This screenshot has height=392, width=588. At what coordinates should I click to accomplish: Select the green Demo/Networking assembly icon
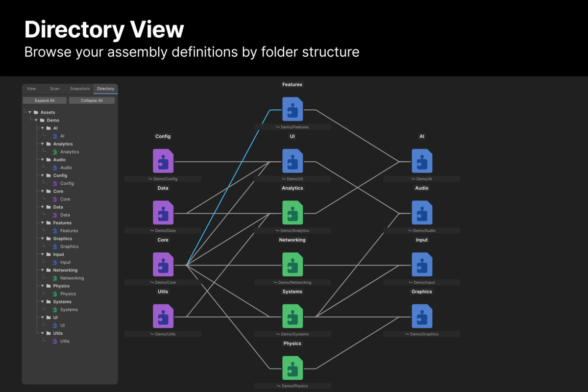[x=292, y=264]
